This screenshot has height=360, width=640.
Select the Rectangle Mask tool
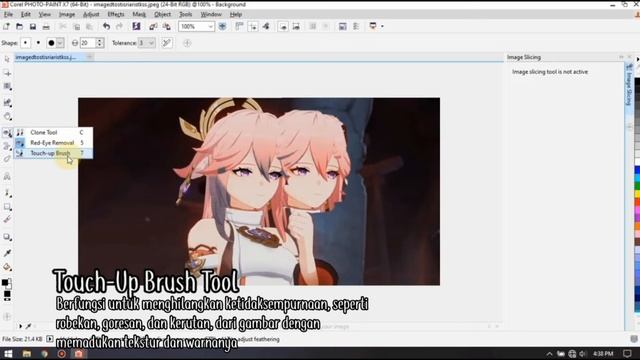point(7,87)
